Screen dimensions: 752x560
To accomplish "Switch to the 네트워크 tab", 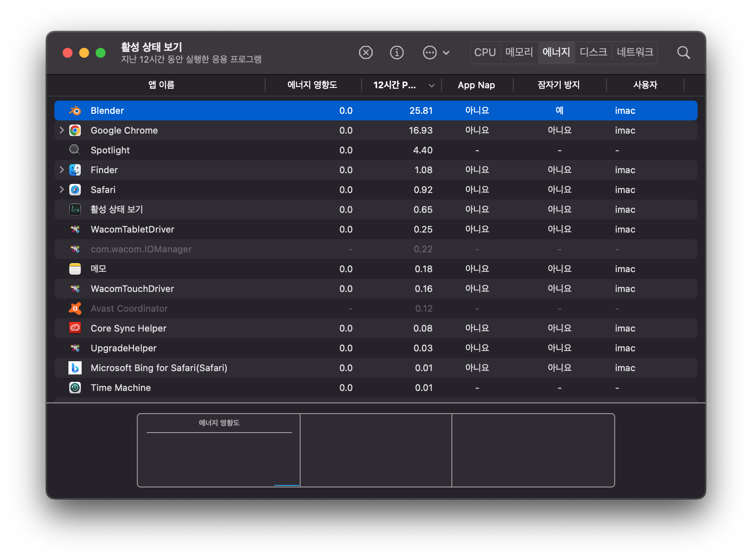I will click(x=634, y=52).
